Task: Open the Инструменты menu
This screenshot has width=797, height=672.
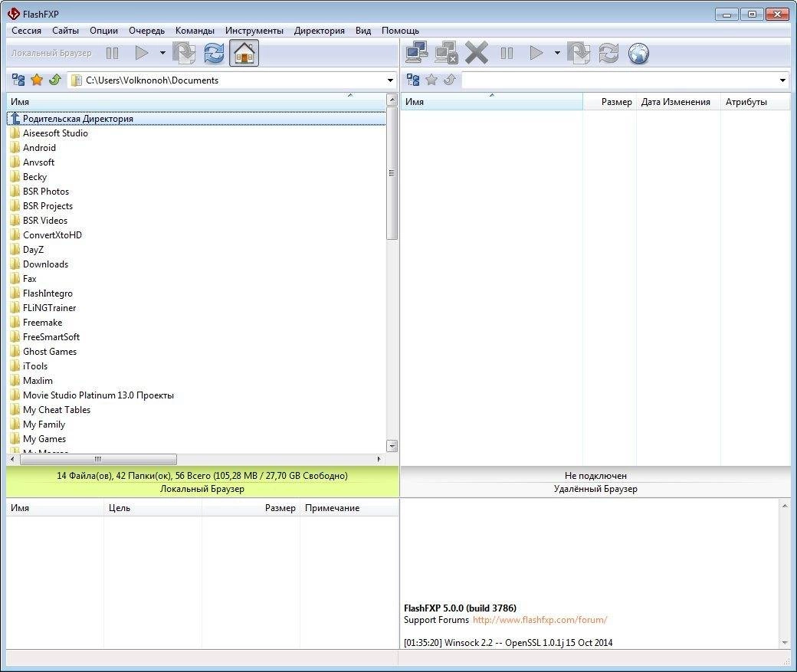Action: click(x=254, y=31)
